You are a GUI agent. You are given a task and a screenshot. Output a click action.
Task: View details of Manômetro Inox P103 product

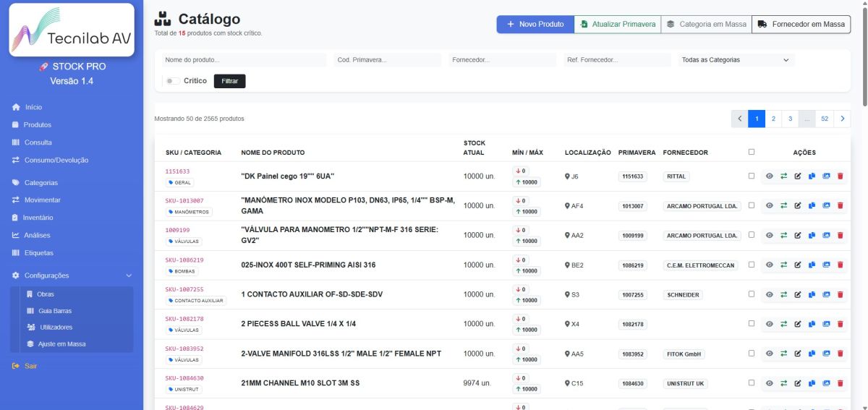click(x=770, y=205)
